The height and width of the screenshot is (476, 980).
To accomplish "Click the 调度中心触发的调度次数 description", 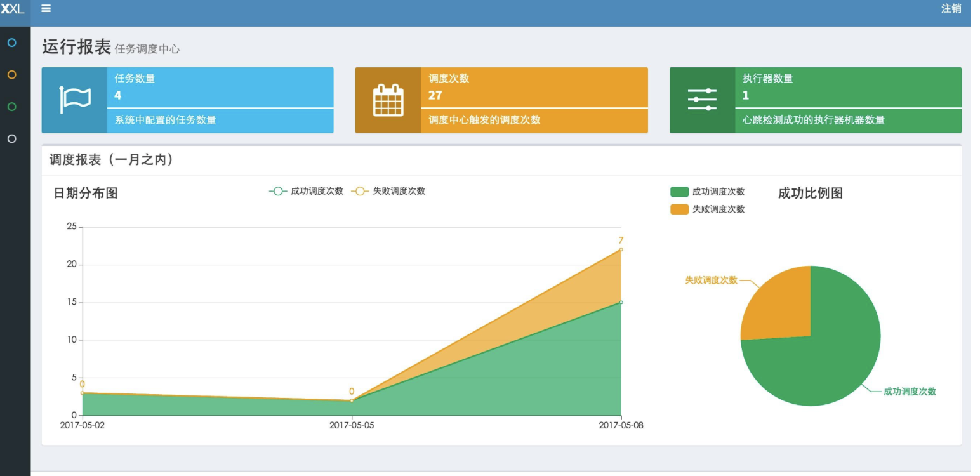I will (484, 120).
